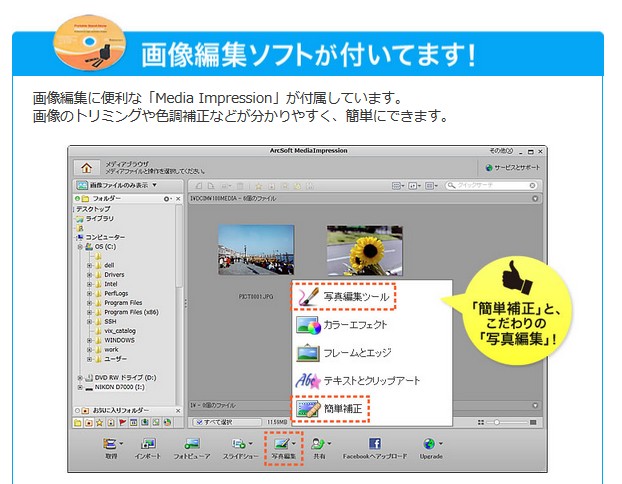
Task: Open the サービスとサポート link
Action: [513, 167]
